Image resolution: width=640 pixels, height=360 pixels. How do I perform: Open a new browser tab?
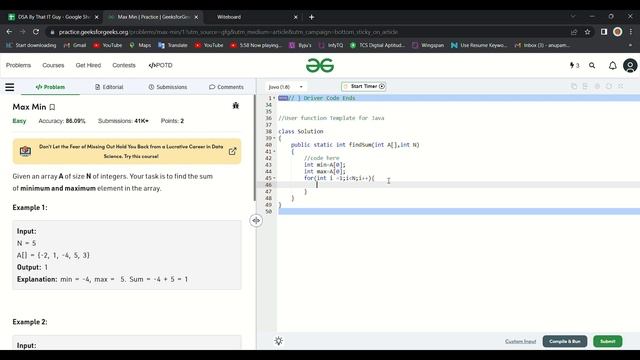point(311,17)
